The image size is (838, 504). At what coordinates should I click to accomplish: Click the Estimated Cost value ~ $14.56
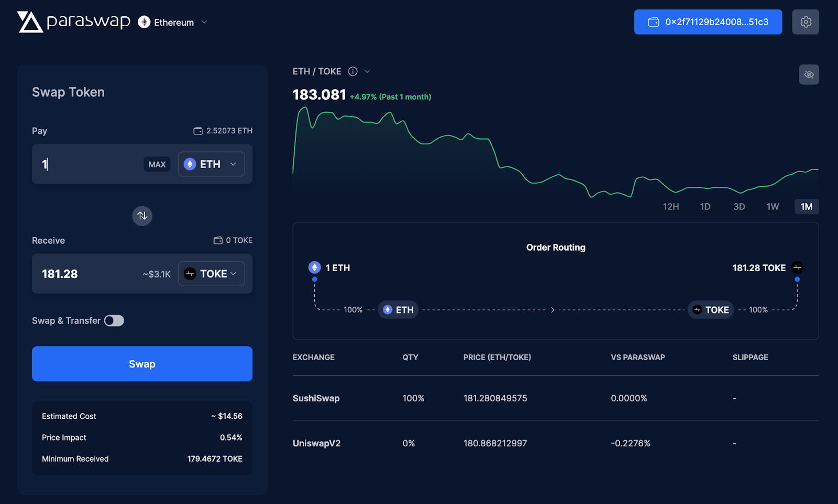(227, 416)
